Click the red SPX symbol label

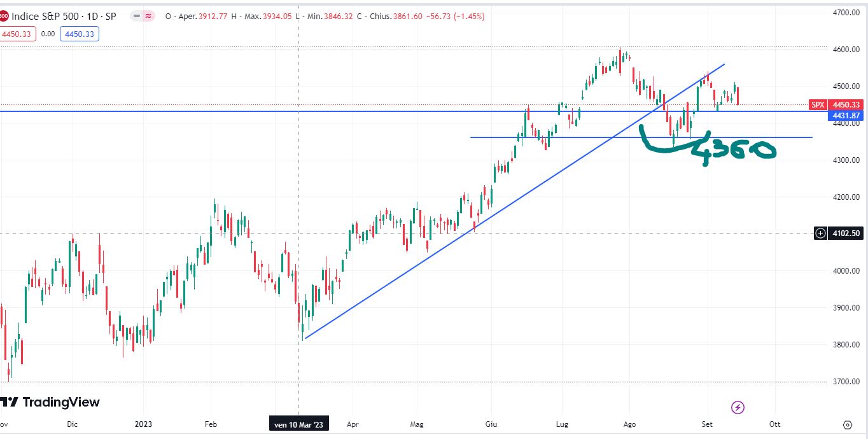point(818,105)
